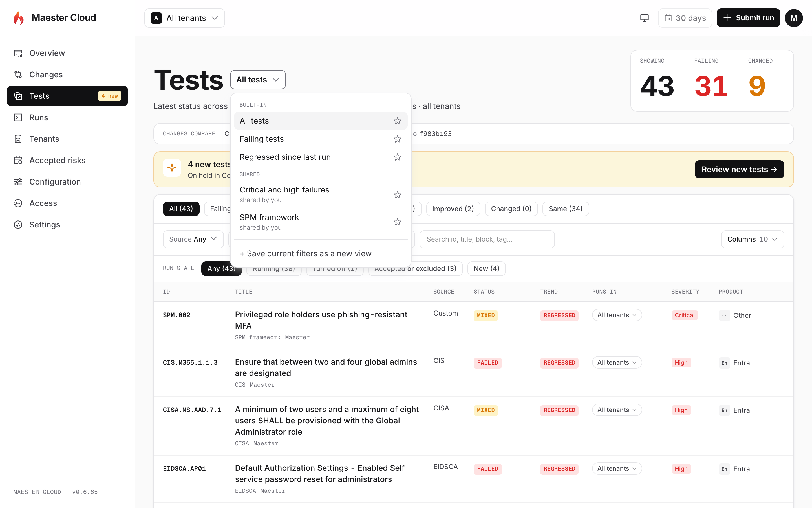The image size is (812, 508).
Task: Select the Improved (2) filter chip
Action: pos(453,209)
